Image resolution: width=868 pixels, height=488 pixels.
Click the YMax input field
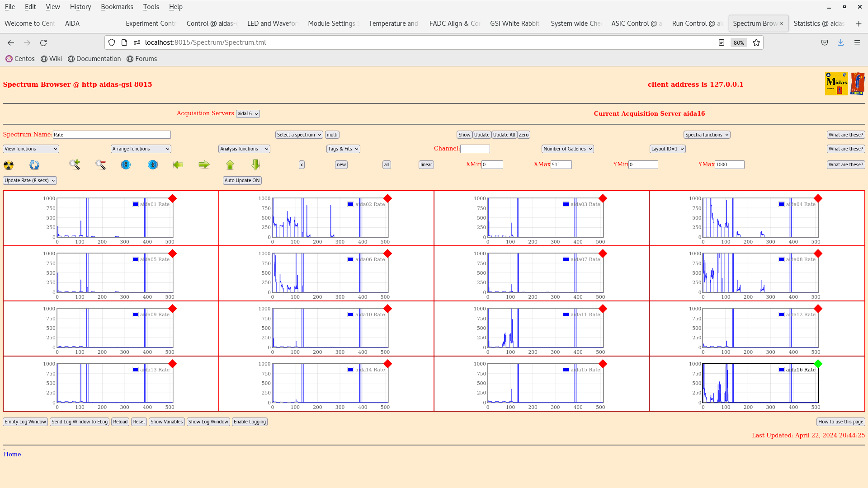click(729, 164)
